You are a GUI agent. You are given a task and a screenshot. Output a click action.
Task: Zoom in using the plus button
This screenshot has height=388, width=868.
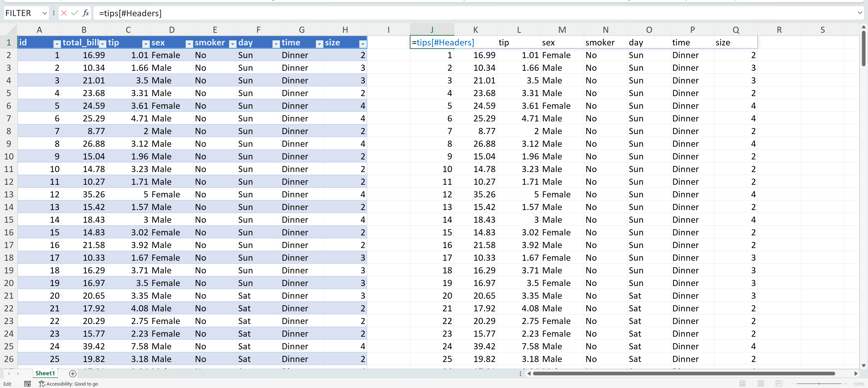click(x=846, y=384)
